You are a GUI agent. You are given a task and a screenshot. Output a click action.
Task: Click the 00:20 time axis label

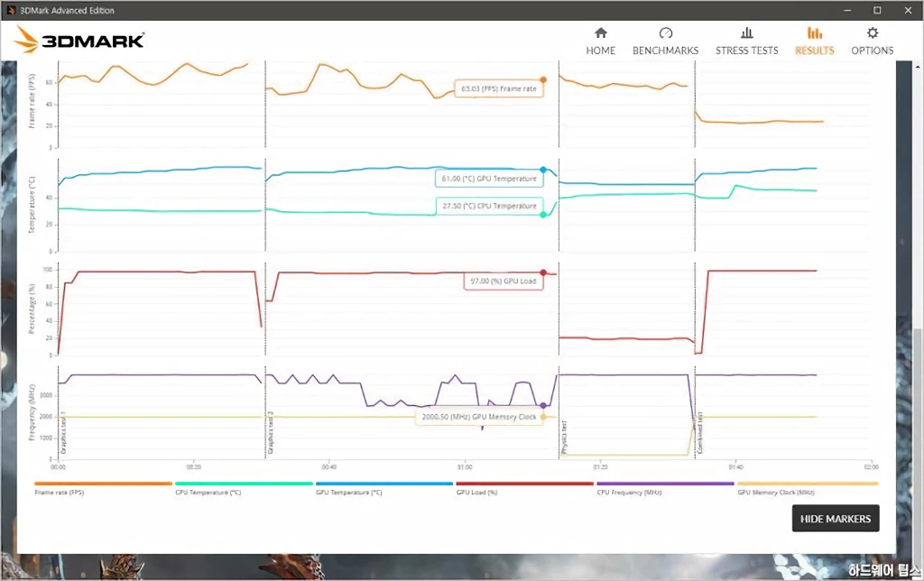pos(193,466)
